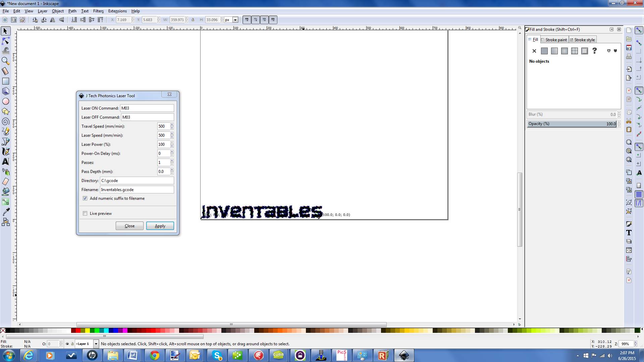Open the Filters menu

[x=98, y=11]
